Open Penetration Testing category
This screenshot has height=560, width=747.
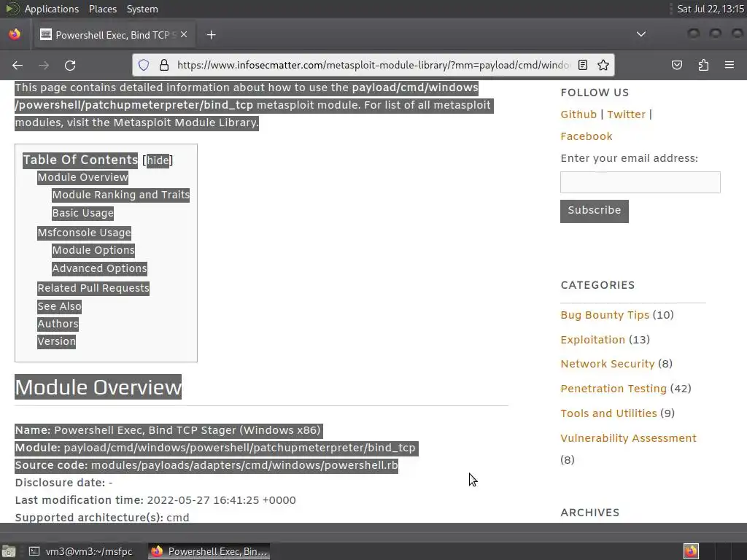click(614, 389)
